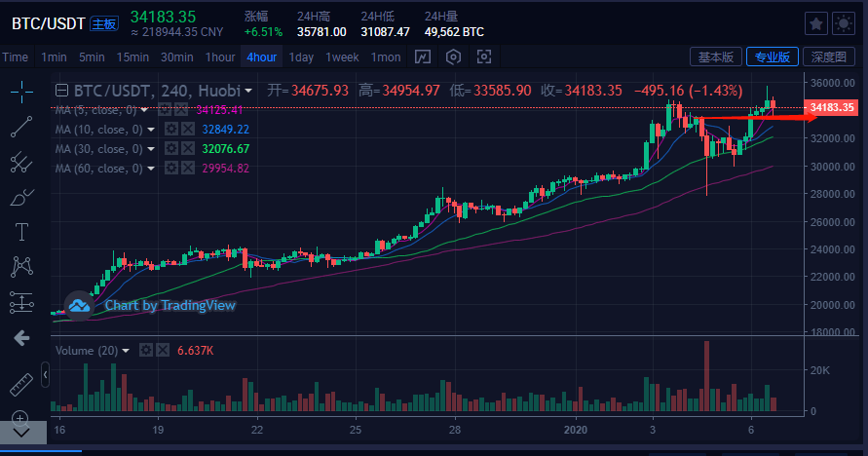The height and width of the screenshot is (456, 868).
Task: Select the 1mon interval
Action: pos(385,57)
